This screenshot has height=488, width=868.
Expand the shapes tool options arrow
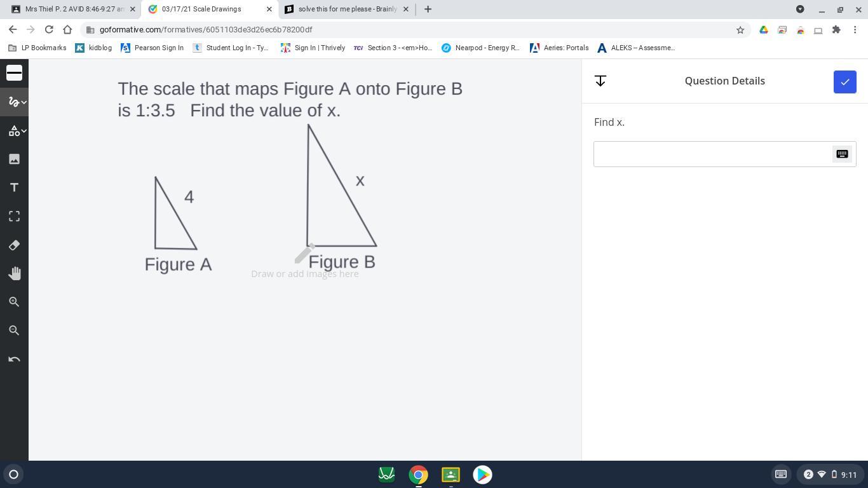point(24,130)
